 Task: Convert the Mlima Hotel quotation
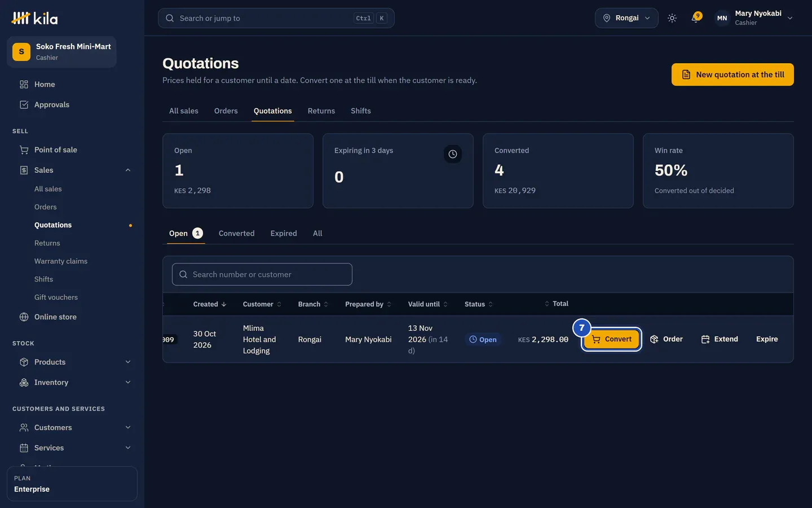pyautogui.click(x=612, y=339)
